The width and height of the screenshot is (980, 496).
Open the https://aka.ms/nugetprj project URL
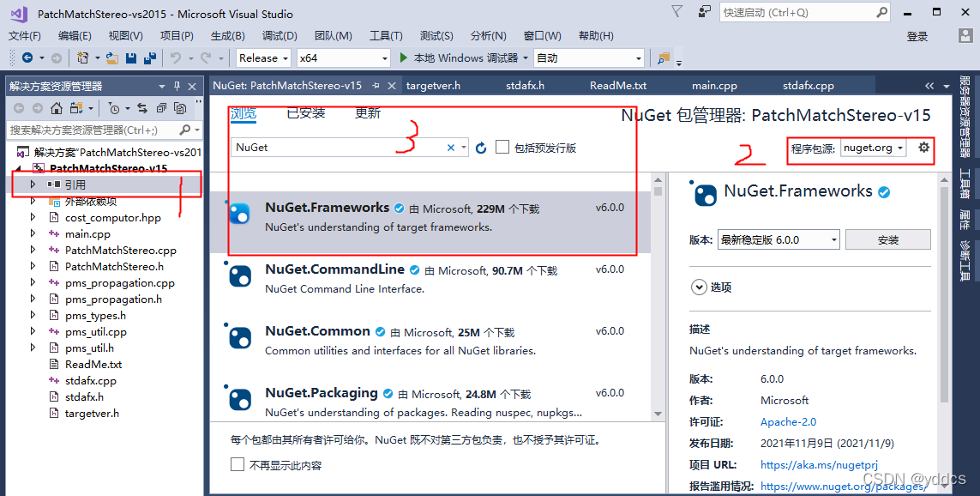[x=819, y=465]
